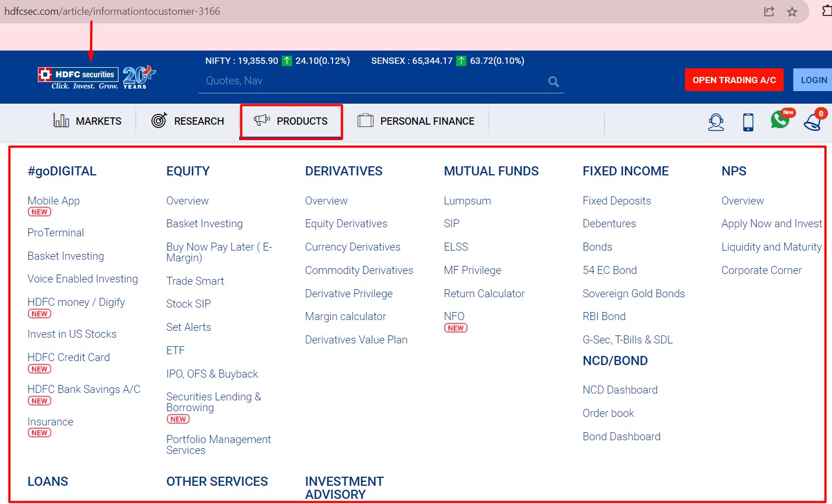The image size is (832, 504).
Task: Click the HDFC securities logo
Action: (78, 79)
